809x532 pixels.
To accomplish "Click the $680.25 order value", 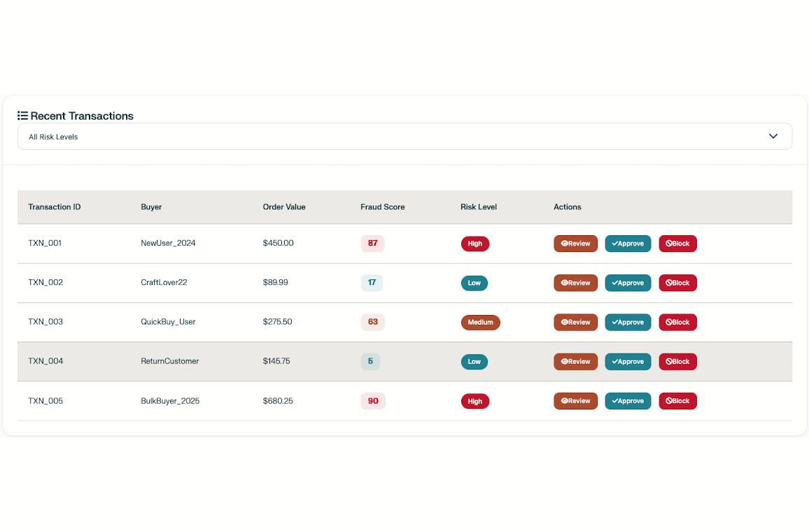I will click(278, 401).
